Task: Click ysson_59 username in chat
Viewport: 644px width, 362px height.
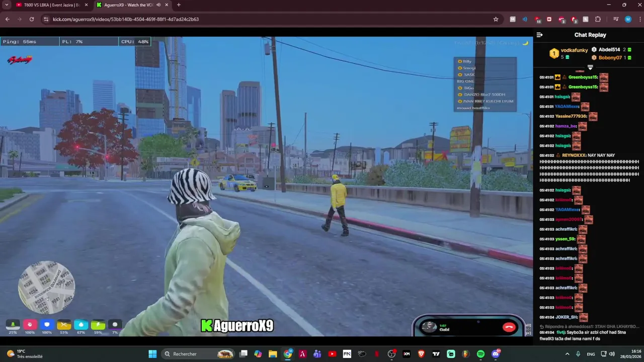Action: pos(565,239)
